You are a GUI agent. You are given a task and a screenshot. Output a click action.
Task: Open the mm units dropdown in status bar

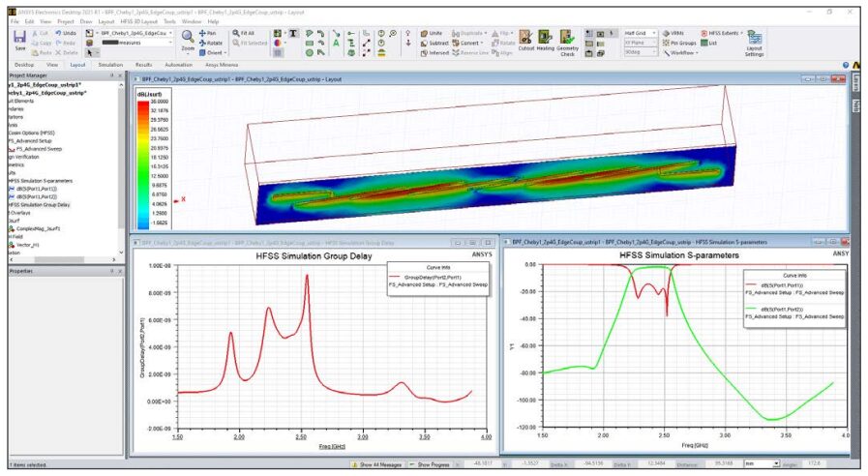point(760,464)
